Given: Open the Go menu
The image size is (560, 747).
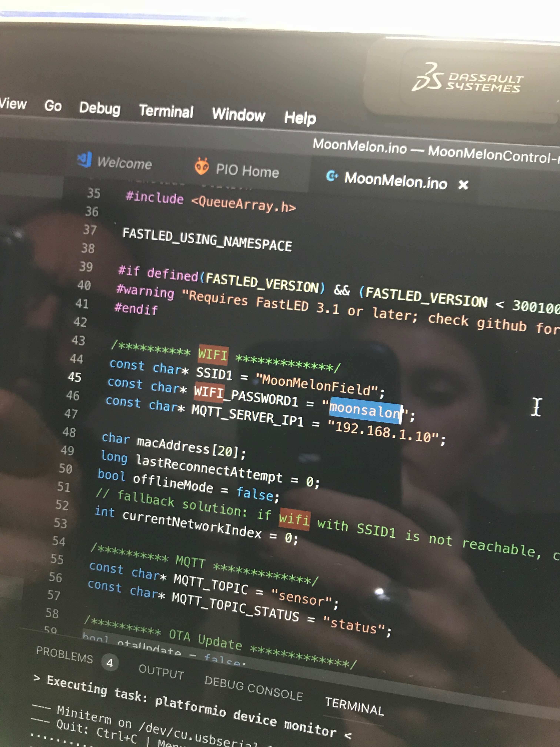Looking at the screenshot, I should (x=53, y=106).
